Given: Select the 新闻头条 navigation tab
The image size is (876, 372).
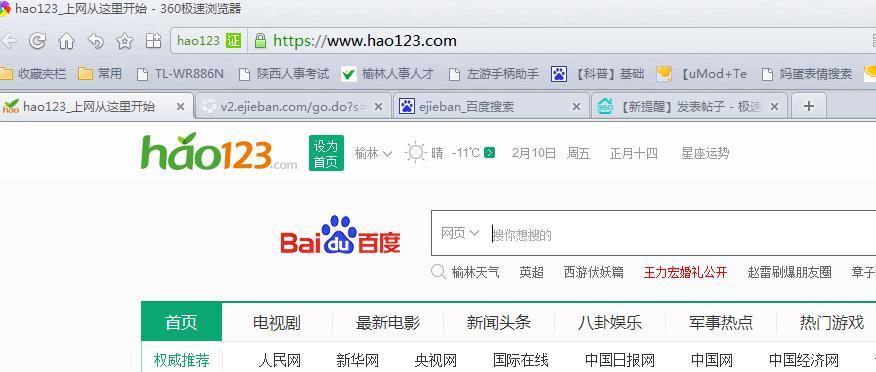Looking at the screenshot, I should coord(499,322).
